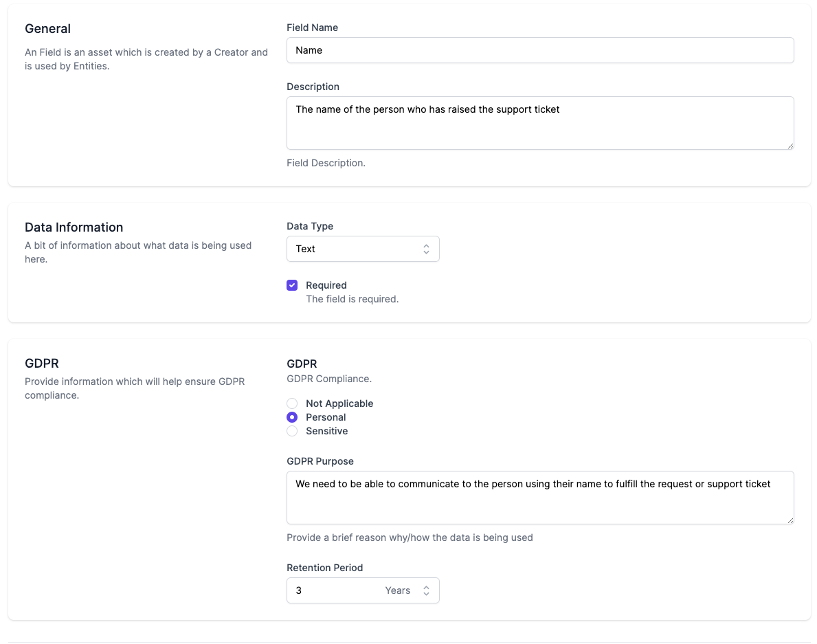Select the Not Applicable radio button
Viewport: 817px width, 644px height.
[x=292, y=403]
